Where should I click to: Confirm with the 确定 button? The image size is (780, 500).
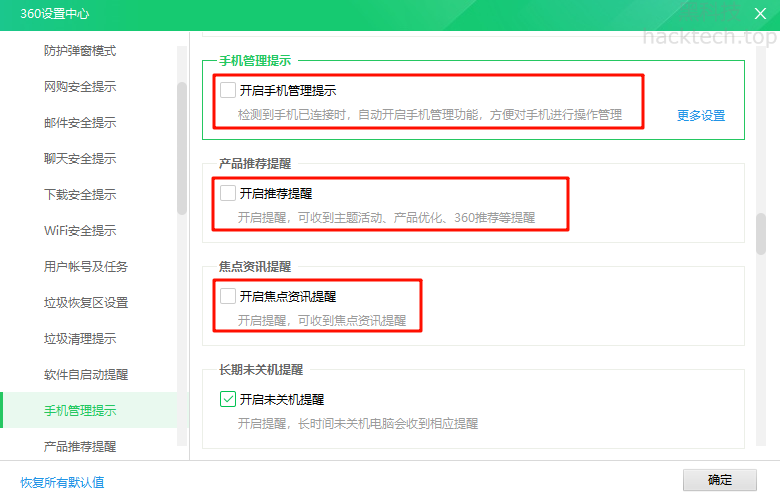click(719, 480)
